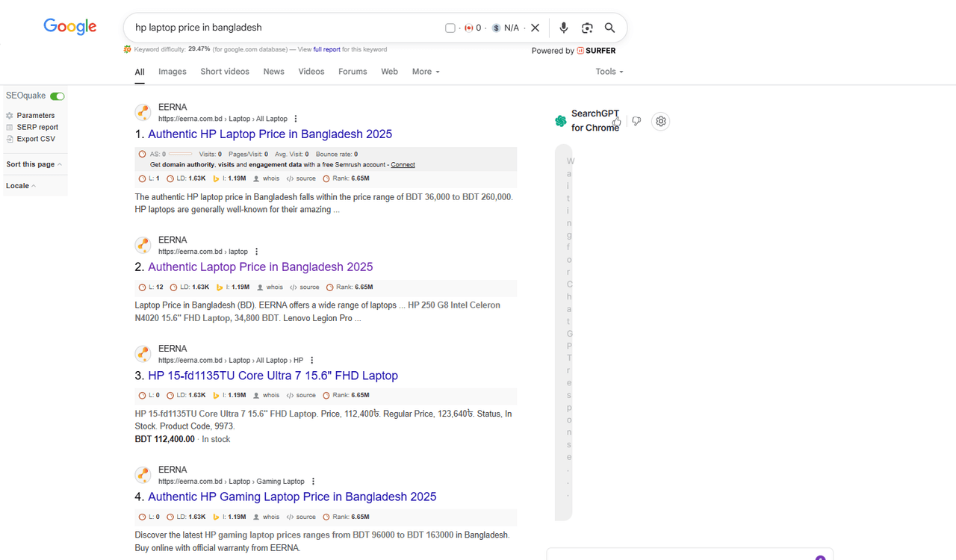The height and width of the screenshot is (560, 956).
Task: Switch to the Videos tab
Action: [311, 72]
